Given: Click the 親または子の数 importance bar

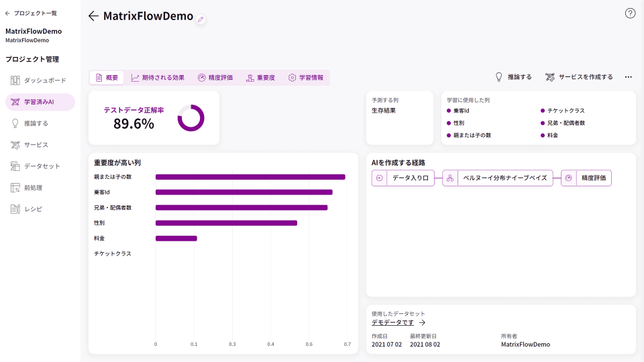Looking at the screenshot, I should pos(250,177).
